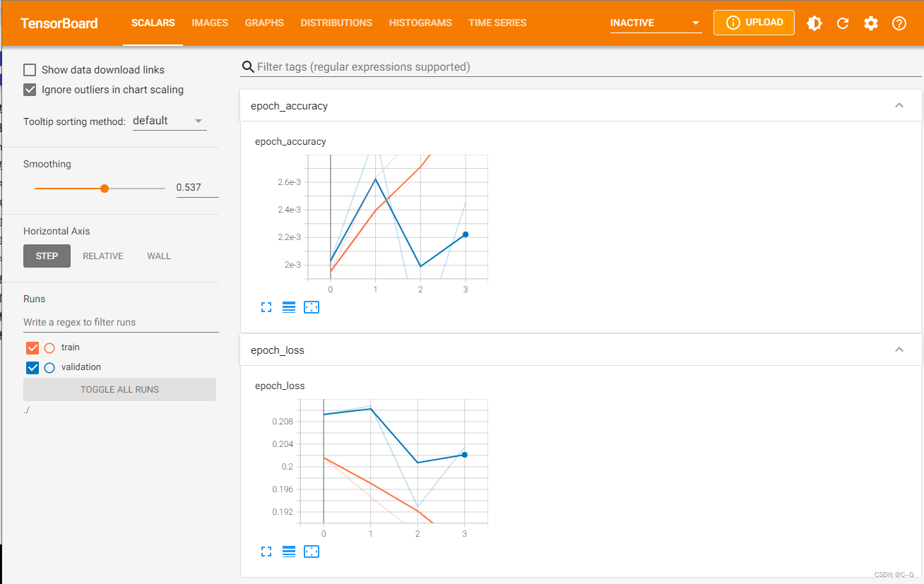
Task: Select only the train run radio circle
Action: pyautogui.click(x=49, y=347)
